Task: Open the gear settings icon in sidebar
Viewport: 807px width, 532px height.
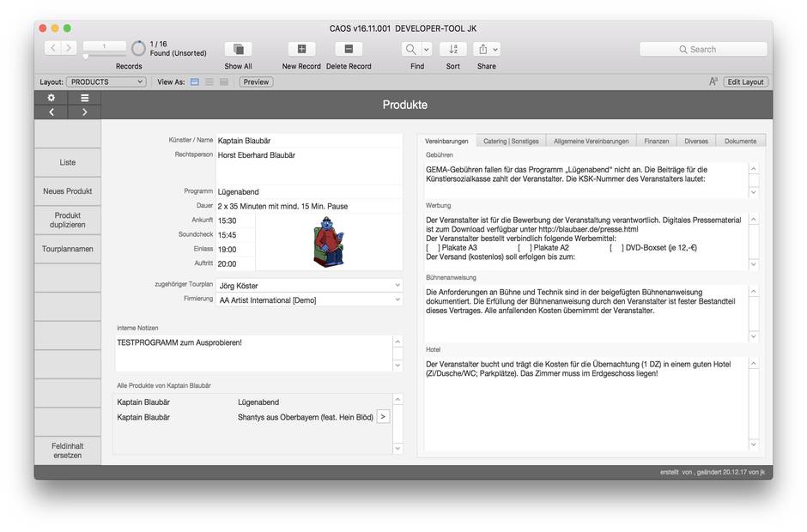Action: pyautogui.click(x=51, y=98)
